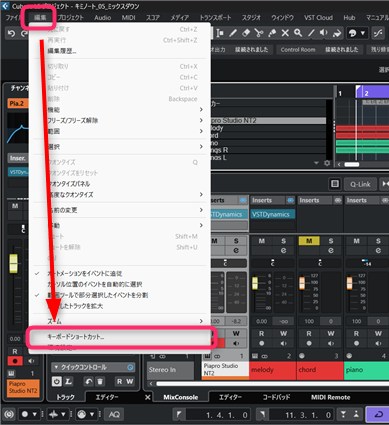This screenshot has width=389, height=425.
Task: Open the プロジェクト menu
Action: [70, 17]
